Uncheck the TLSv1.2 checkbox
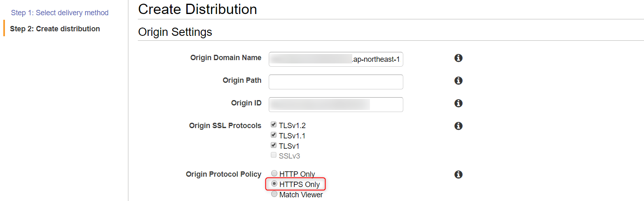Viewport: 644px width, 201px height. [274, 124]
